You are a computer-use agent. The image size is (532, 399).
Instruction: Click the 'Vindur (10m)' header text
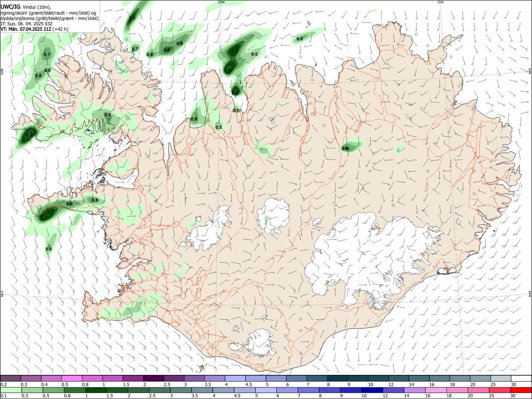pos(36,6)
